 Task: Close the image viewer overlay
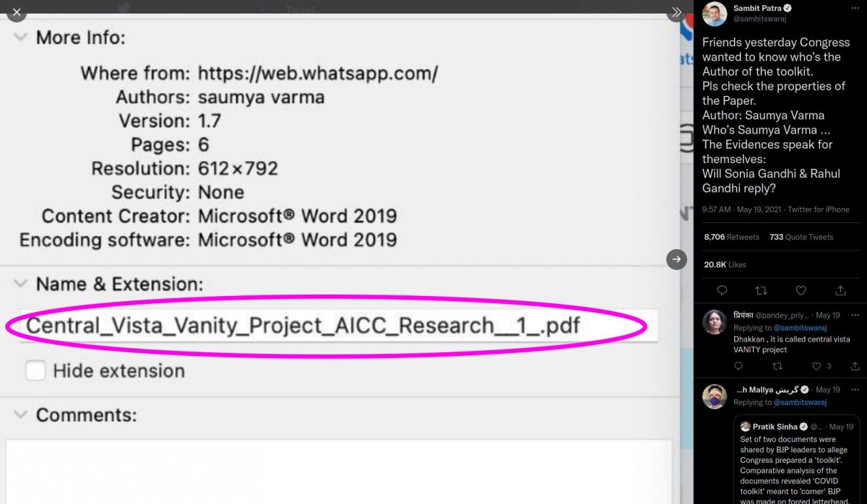(17, 12)
